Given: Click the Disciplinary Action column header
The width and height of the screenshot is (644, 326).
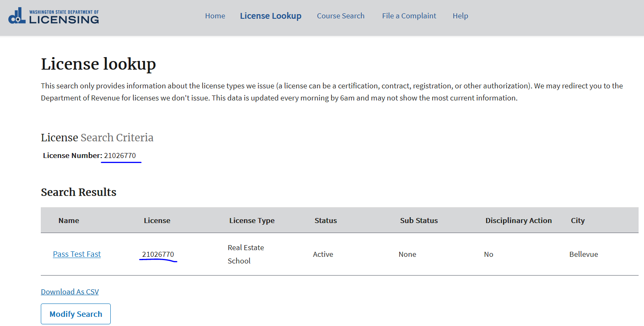Looking at the screenshot, I should pos(519,221).
